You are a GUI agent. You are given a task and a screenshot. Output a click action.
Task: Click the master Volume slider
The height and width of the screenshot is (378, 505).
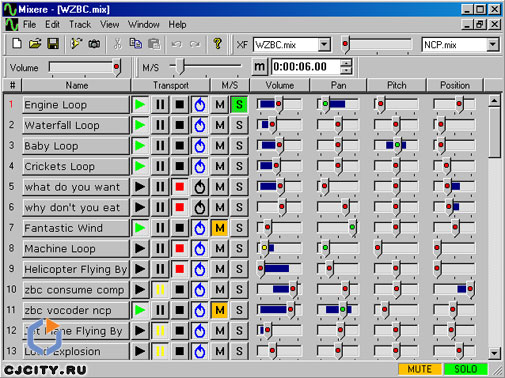[85, 68]
